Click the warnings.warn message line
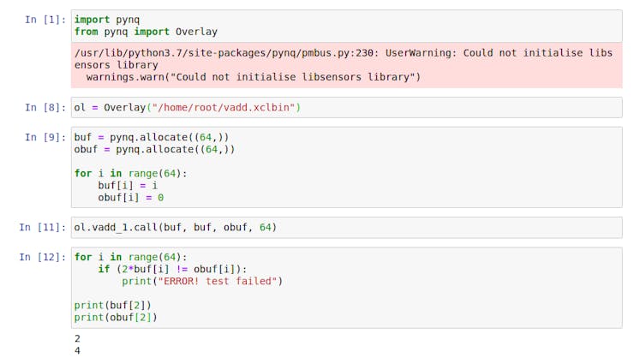The height and width of the screenshot is (364, 634). [x=254, y=77]
